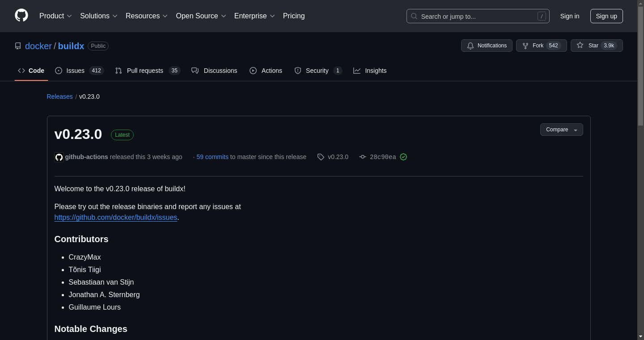Click the v0.23.0 release heading

[x=78, y=134]
